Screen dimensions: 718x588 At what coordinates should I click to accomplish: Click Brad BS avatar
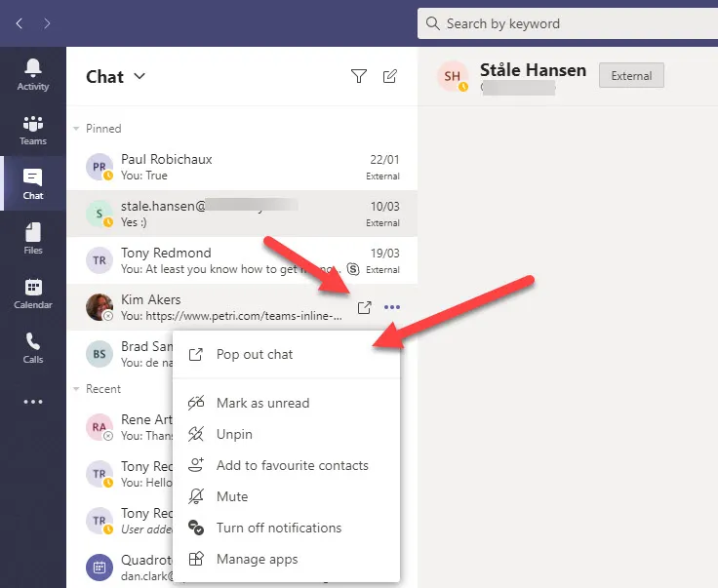coord(100,354)
